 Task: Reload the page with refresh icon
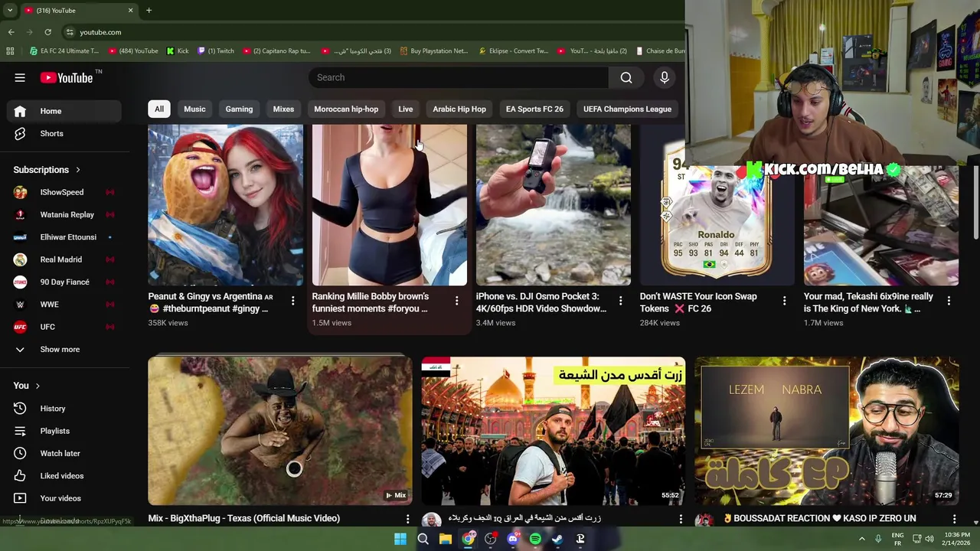point(47,32)
